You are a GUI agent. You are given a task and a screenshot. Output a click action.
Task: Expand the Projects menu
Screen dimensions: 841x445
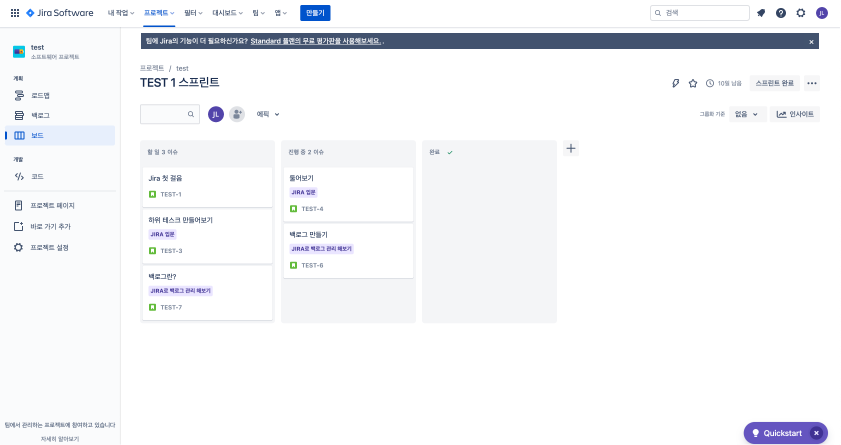[159, 13]
